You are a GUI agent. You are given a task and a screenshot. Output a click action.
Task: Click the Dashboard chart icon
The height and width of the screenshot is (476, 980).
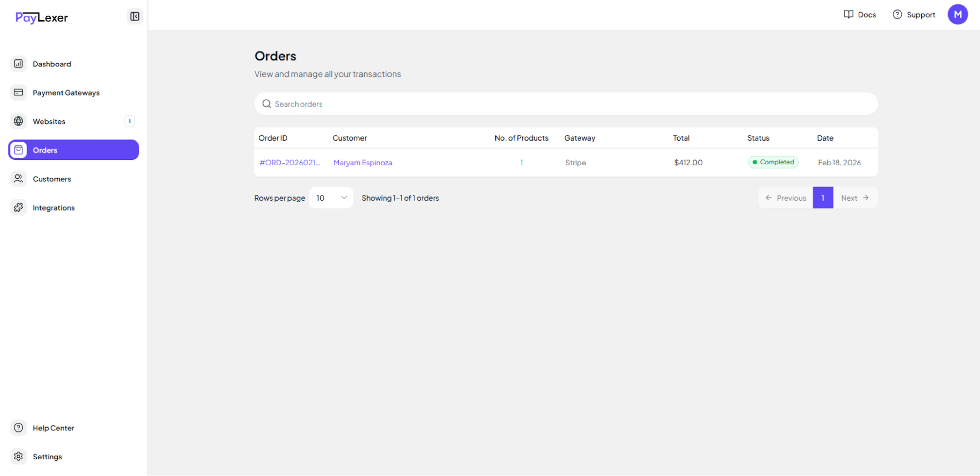coord(18,64)
